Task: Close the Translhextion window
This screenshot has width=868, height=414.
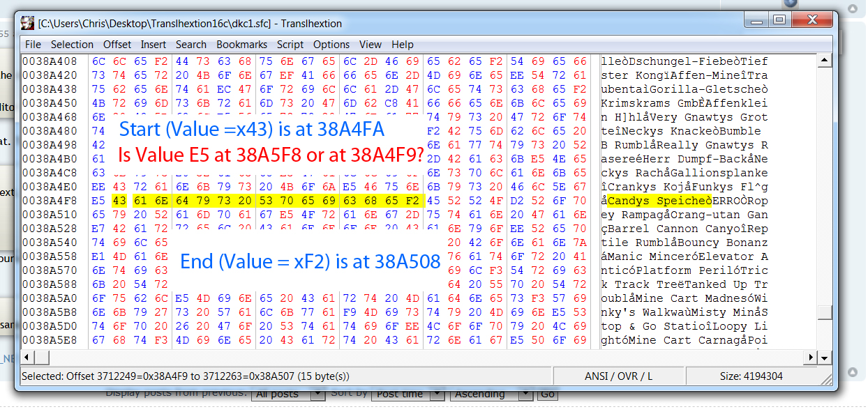Action: click(x=809, y=20)
